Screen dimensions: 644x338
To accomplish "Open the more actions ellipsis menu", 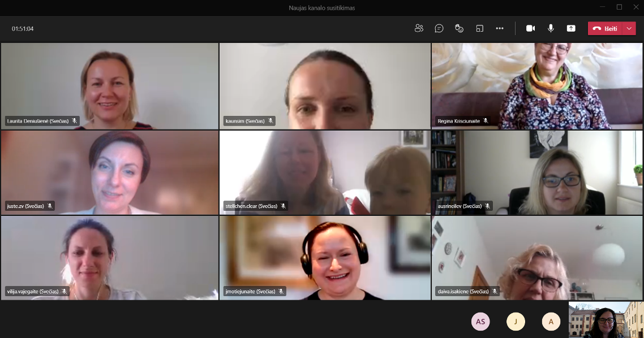I will pyautogui.click(x=500, y=28).
